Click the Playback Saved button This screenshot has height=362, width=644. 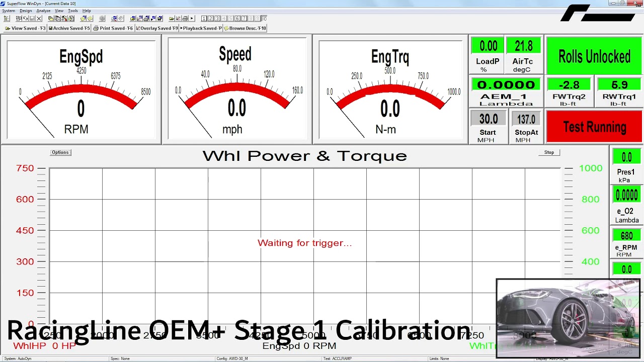201,28
